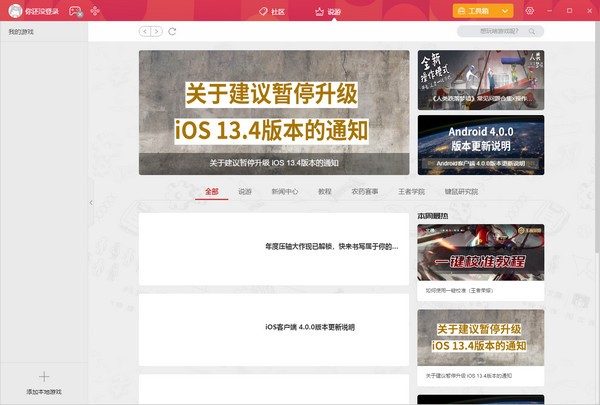This screenshot has width=600, height=405.
Task: Close the application window
Action: [590, 11]
